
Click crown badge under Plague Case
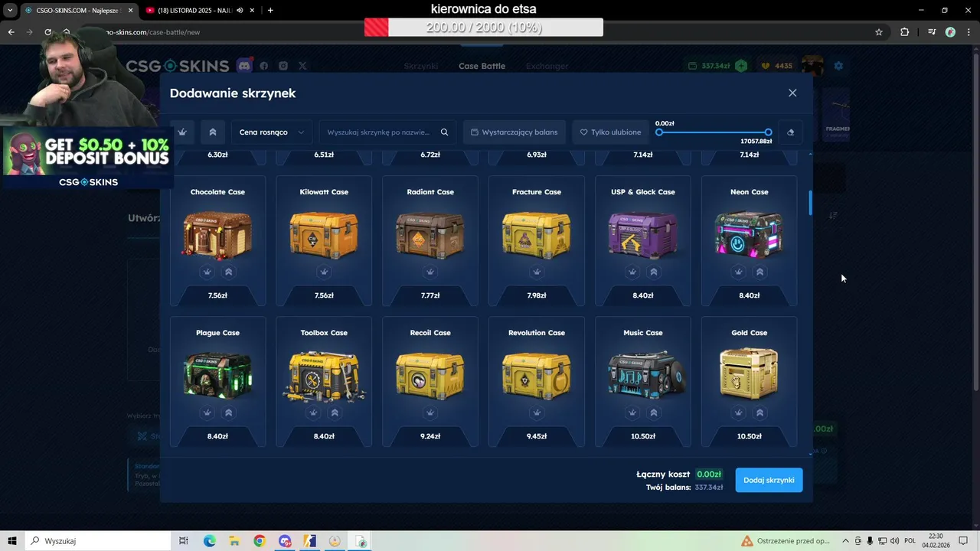tap(207, 412)
